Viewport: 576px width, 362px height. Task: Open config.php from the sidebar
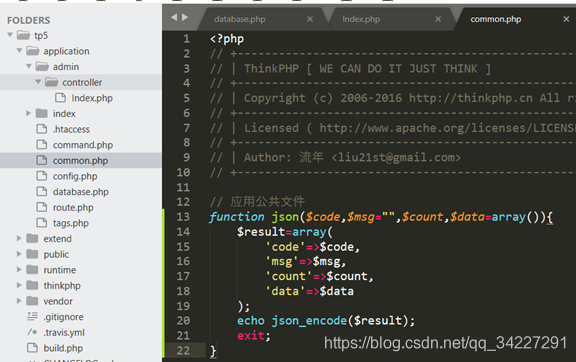pos(75,176)
